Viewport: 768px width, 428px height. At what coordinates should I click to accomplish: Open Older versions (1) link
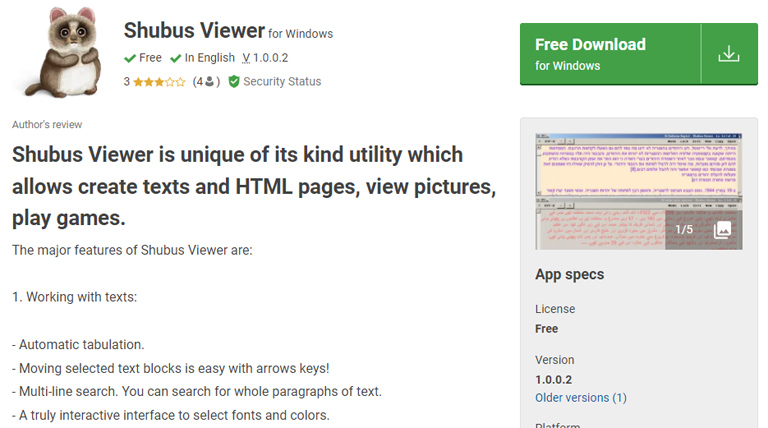click(x=580, y=398)
